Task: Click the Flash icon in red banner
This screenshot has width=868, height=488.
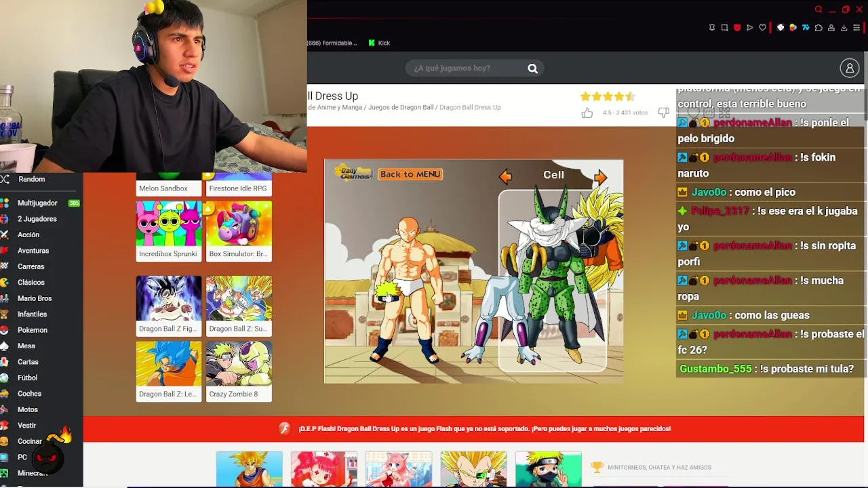Action: click(285, 428)
